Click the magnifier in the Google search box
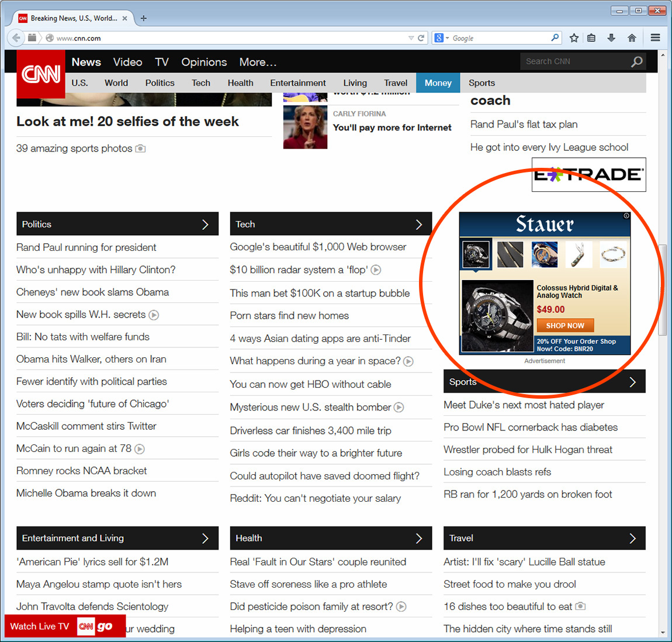The width and height of the screenshot is (672, 642). tap(555, 38)
